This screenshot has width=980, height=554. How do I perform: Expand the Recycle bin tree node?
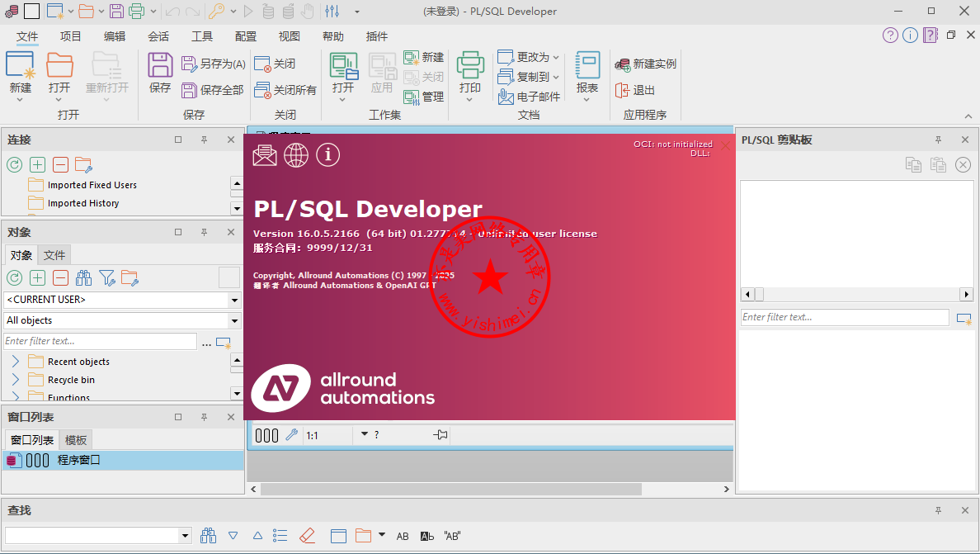(16, 380)
